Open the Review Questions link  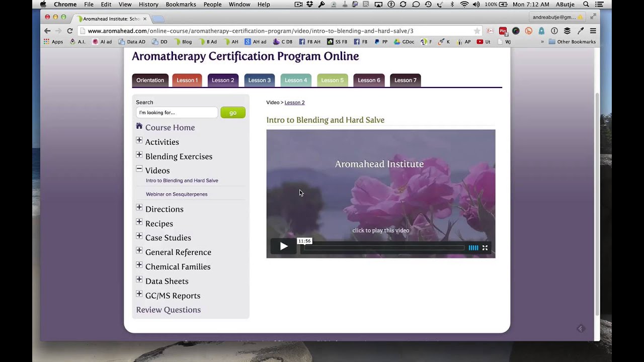(x=169, y=310)
